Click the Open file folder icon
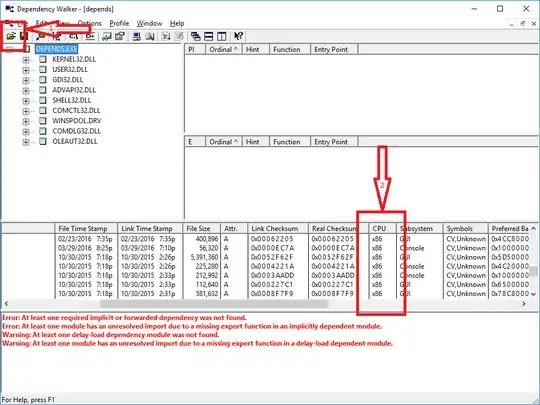This screenshot has height=405, width=540. click(11, 36)
